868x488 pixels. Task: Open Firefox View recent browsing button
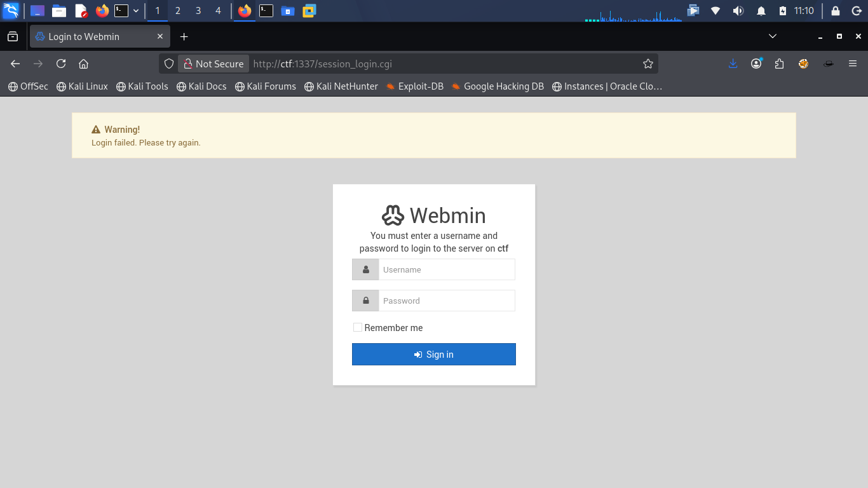13,37
